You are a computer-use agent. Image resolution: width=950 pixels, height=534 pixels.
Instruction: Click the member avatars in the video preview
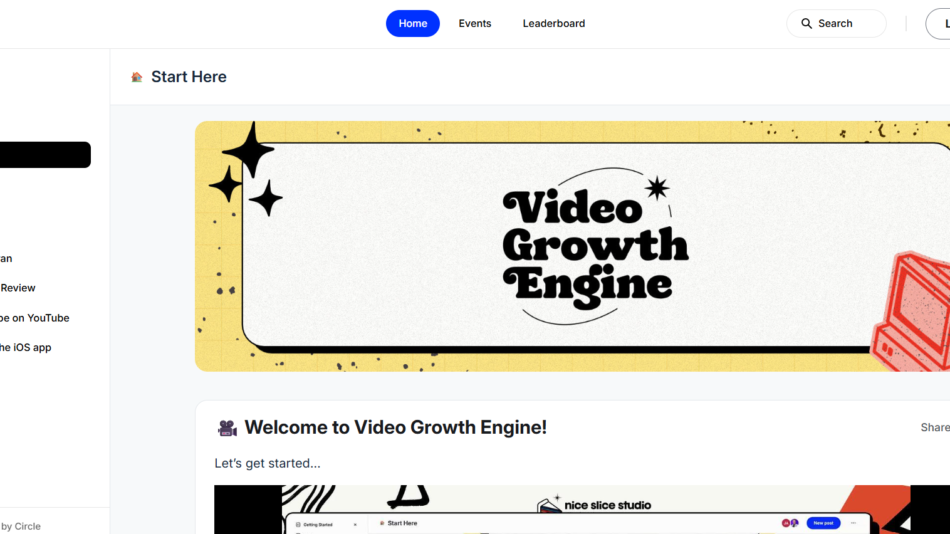pyautogui.click(x=789, y=523)
